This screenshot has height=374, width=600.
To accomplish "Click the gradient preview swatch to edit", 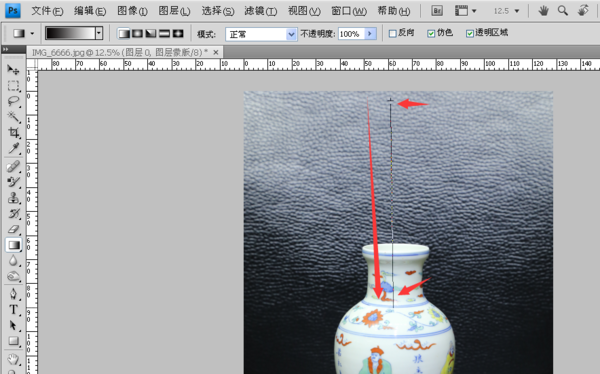I will (70, 33).
